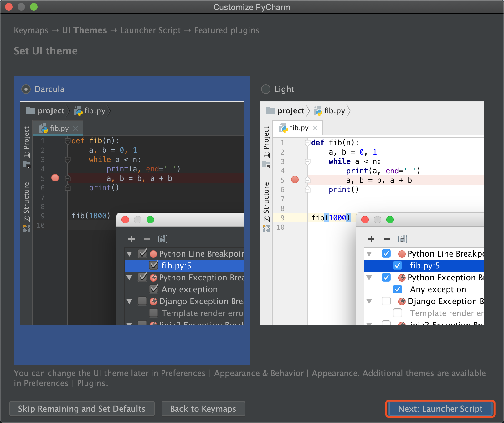Close the fib.py tab in Darcula preview
Screen dimensions: 504x423
pyautogui.click(x=75, y=128)
